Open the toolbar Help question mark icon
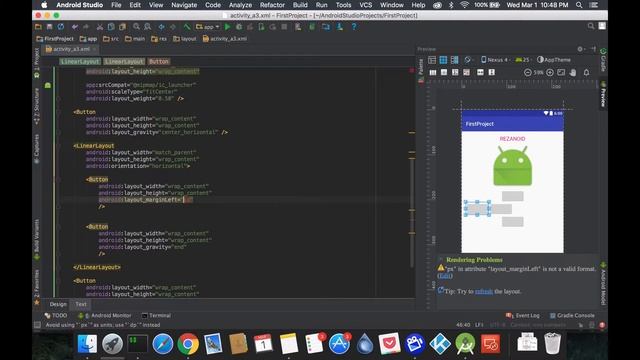 (354, 27)
